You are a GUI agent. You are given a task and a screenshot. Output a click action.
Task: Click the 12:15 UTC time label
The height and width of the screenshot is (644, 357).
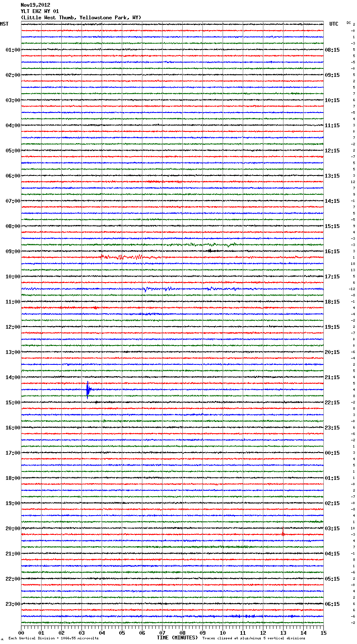[332, 151]
